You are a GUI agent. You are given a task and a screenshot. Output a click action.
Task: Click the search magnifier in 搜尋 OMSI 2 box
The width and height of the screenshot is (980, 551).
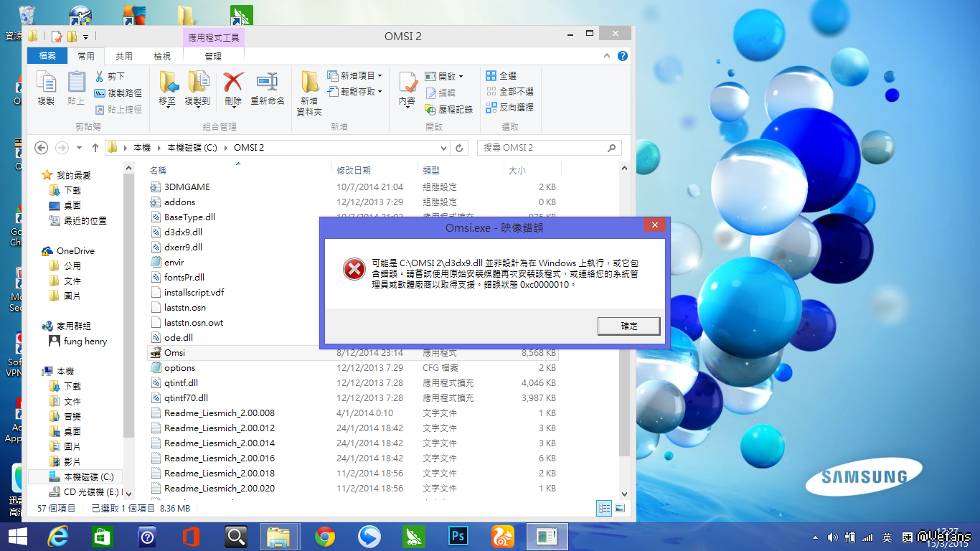[x=611, y=148]
